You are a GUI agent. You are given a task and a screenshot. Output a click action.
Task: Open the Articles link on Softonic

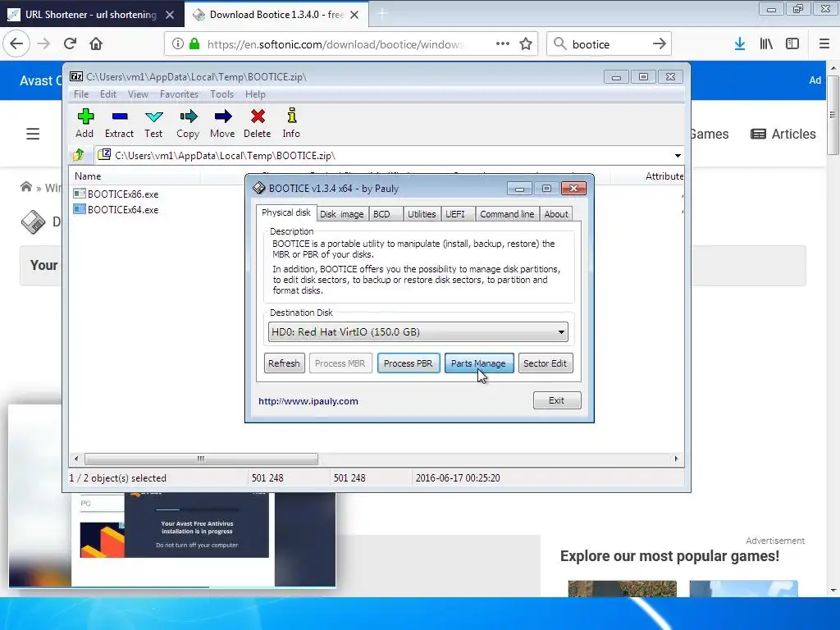[x=783, y=134]
